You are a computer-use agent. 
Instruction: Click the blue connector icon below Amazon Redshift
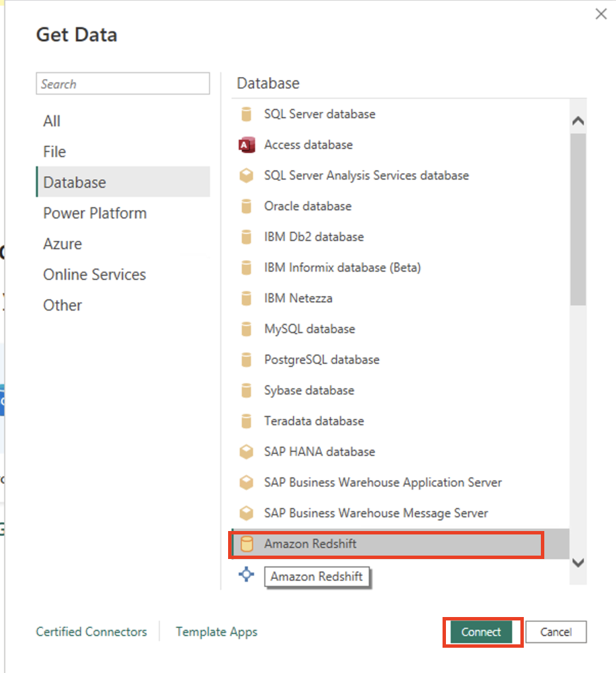click(246, 574)
